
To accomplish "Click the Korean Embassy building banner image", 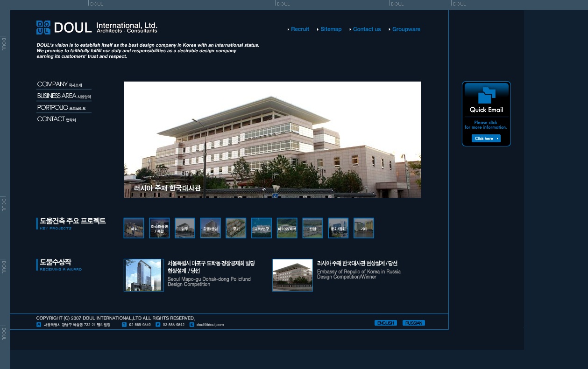I will coord(273,139).
